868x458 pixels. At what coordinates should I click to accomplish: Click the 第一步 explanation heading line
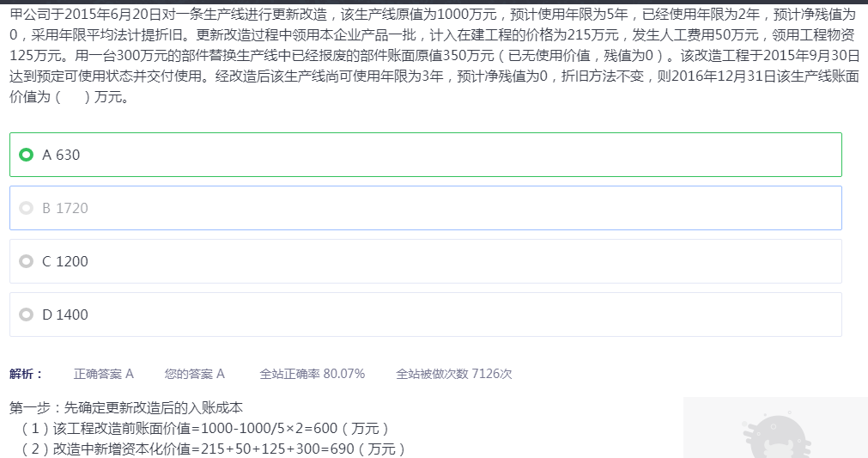(x=127, y=407)
